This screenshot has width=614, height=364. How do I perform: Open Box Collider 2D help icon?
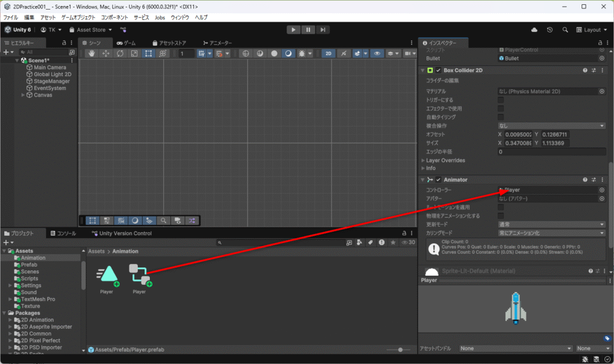tap(585, 70)
